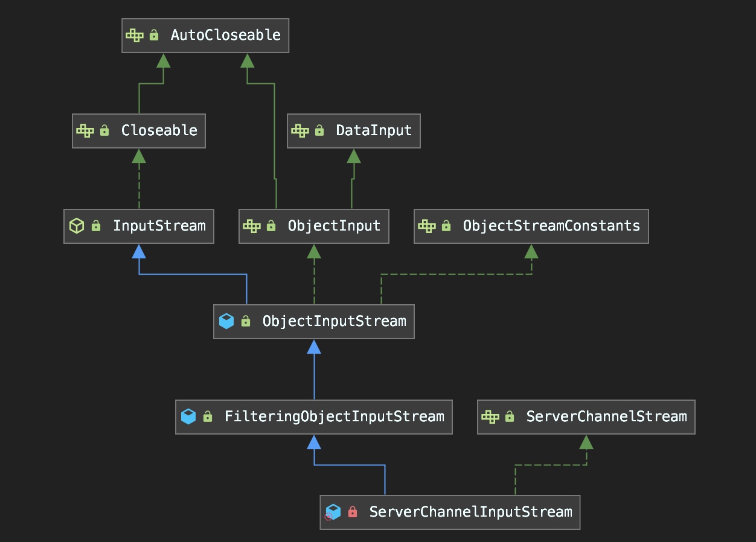Select the DataInput node label
The image size is (756, 542).
(x=374, y=130)
